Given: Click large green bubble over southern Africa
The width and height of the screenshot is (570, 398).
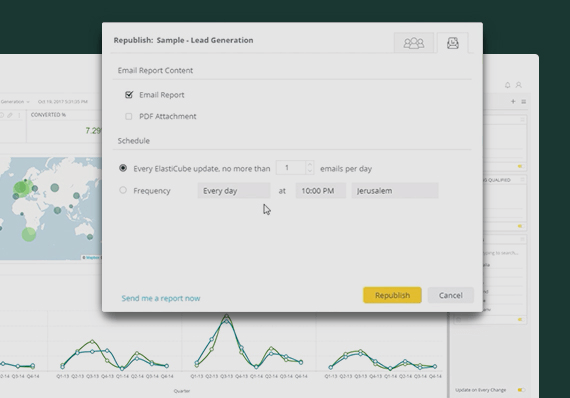Looking at the screenshot, I should (29, 234).
